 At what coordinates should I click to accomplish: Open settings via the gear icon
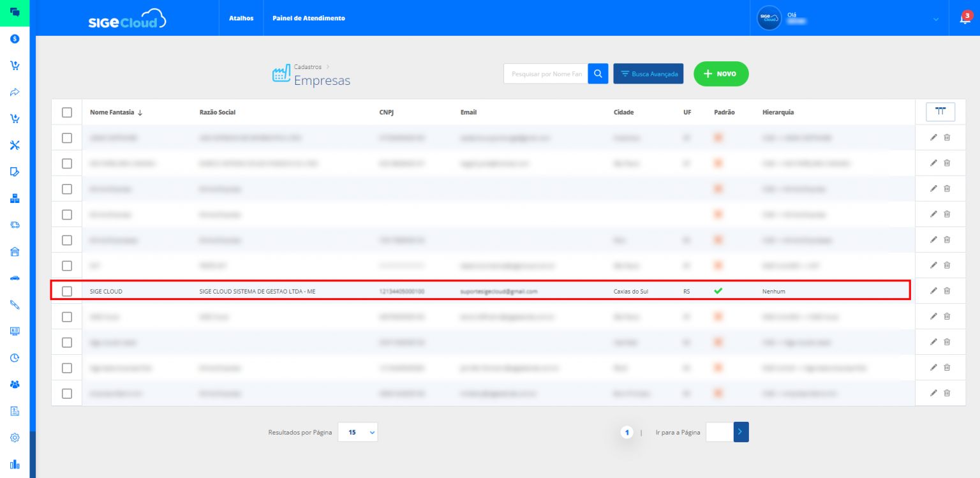14,438
